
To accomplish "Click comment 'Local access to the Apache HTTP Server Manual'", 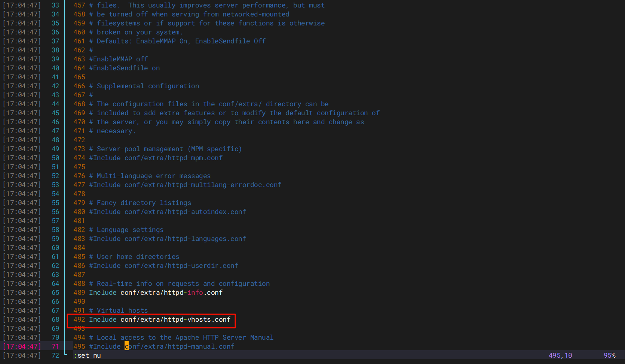I will (181, 337).
